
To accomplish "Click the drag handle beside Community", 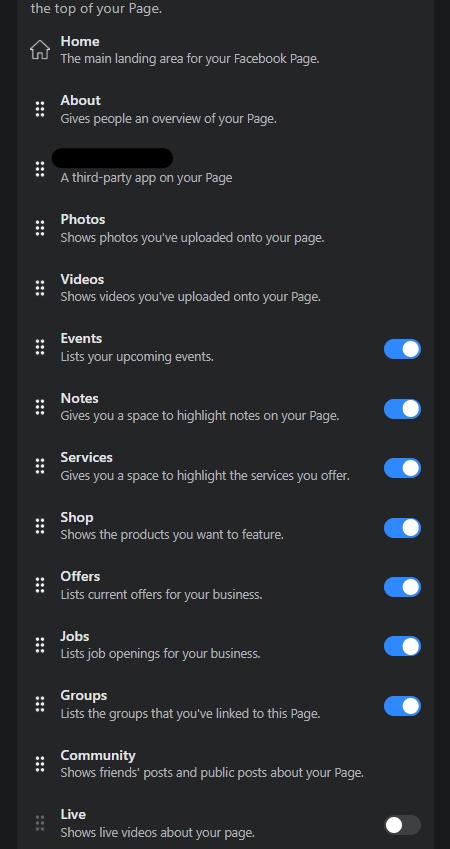I will coord(40,763).
